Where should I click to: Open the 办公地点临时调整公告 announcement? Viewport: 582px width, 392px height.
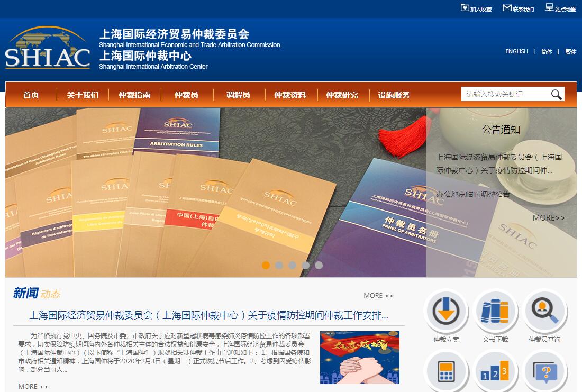click(x=473, y=194)
